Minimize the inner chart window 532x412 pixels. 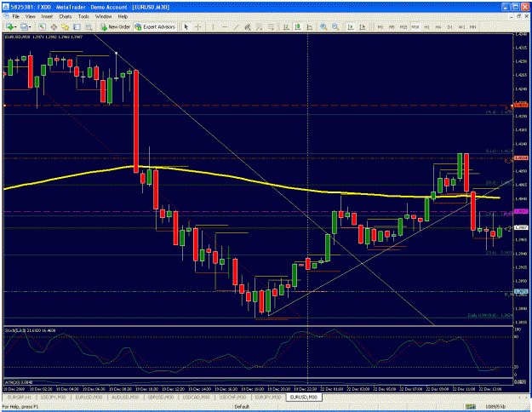[512, 16]
